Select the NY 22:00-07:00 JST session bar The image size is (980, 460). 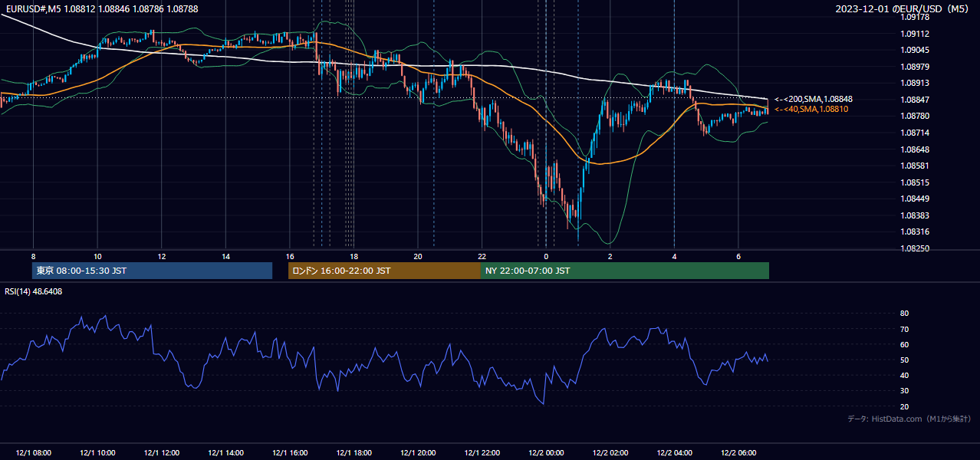[x=625, y=271]
